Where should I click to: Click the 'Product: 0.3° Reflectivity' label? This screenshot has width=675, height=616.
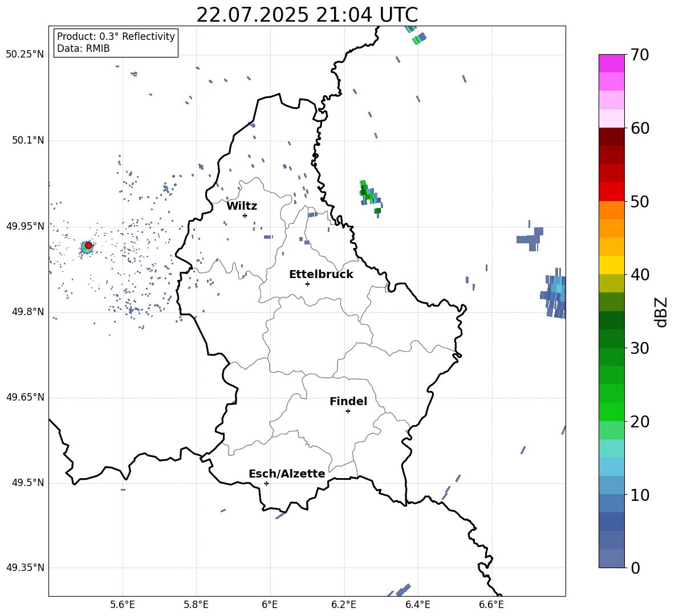click(116, 36)
